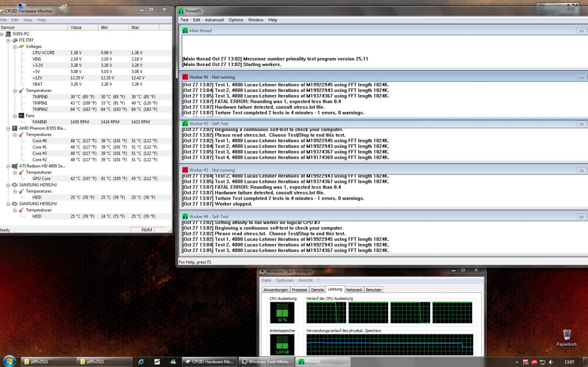
Task: Open View menu in Hardware Monitor
Action: click(28, 20)
